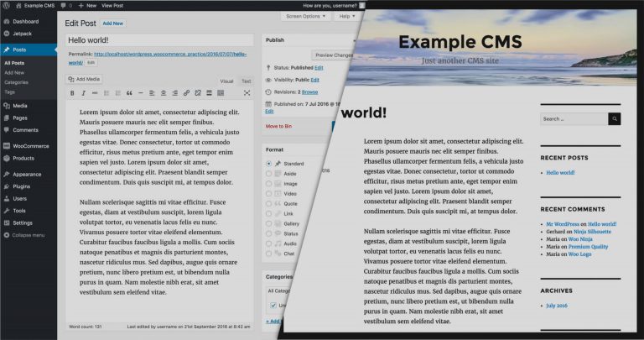Select Standard post format

point(268,164)
